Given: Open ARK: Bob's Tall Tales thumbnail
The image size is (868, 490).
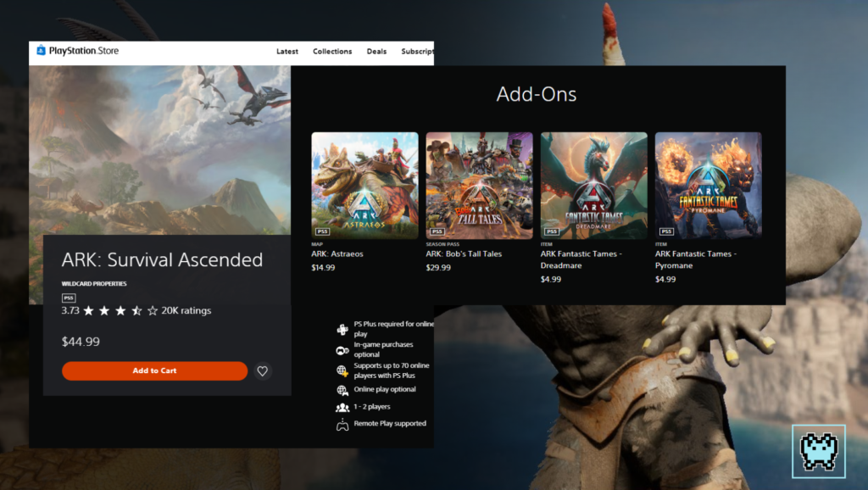Looking at the screenshot, I should pyautogui.click(x=480, y=186).
